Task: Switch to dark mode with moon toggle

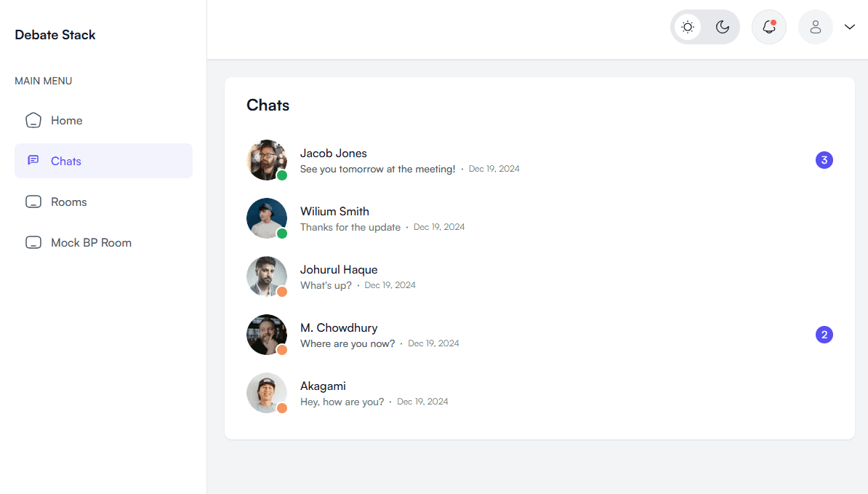Action: pos(722,27)
